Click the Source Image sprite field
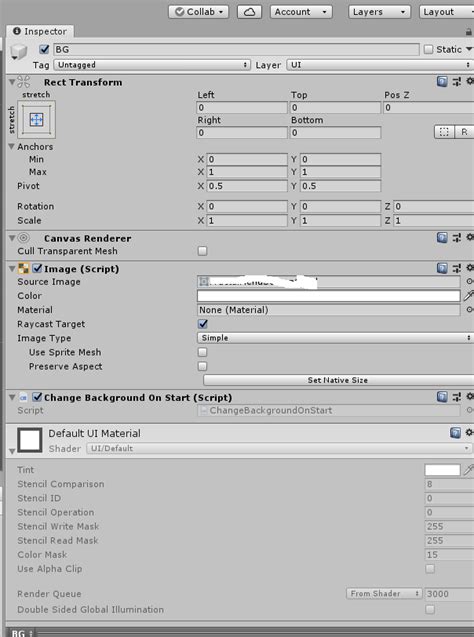 [329, 282]
